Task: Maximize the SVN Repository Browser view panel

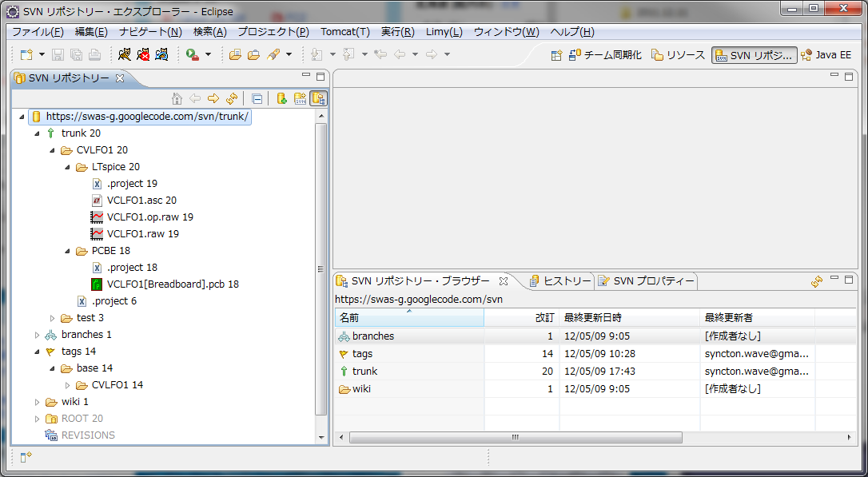Action: click(849, 280)
